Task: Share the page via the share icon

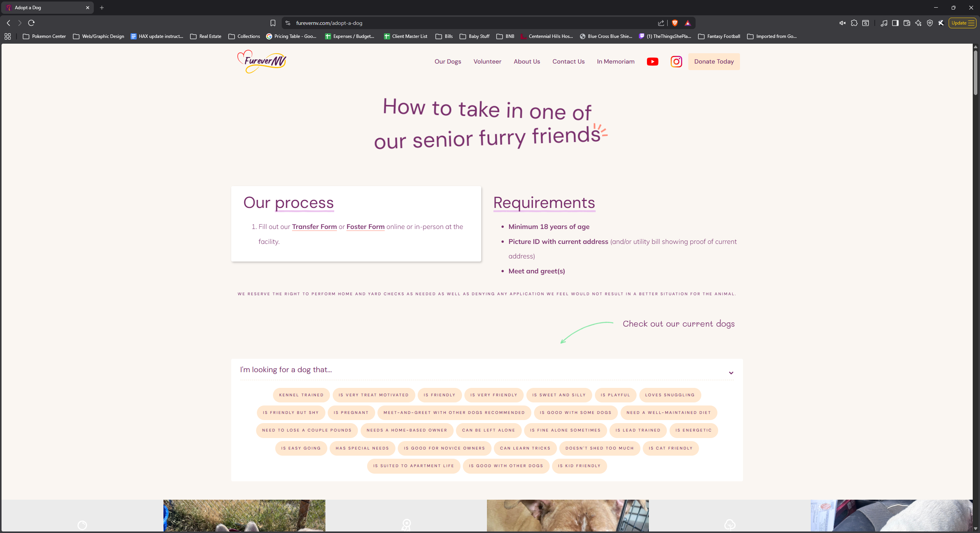Action: [661, 23]
